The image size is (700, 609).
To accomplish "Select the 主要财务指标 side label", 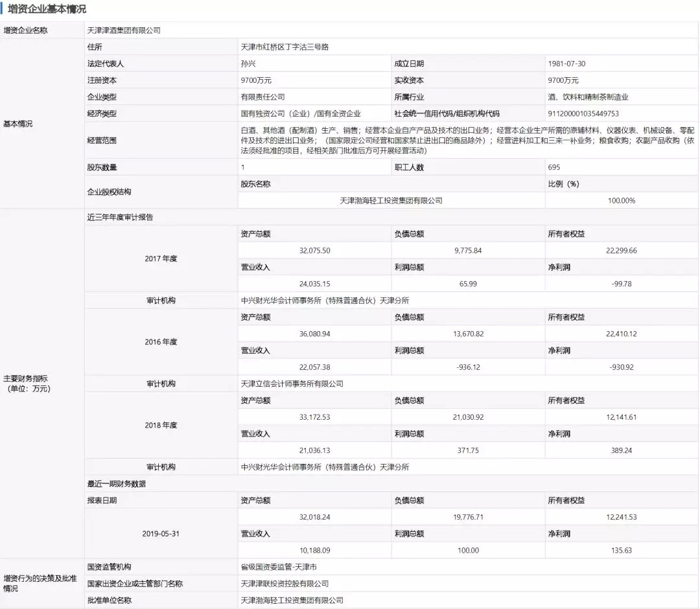I will 29,384.
